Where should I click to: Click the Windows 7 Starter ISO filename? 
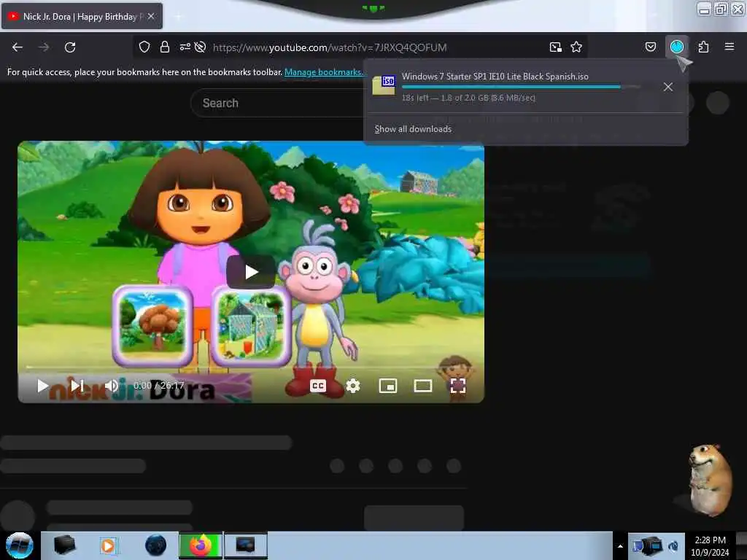[495, 76]
